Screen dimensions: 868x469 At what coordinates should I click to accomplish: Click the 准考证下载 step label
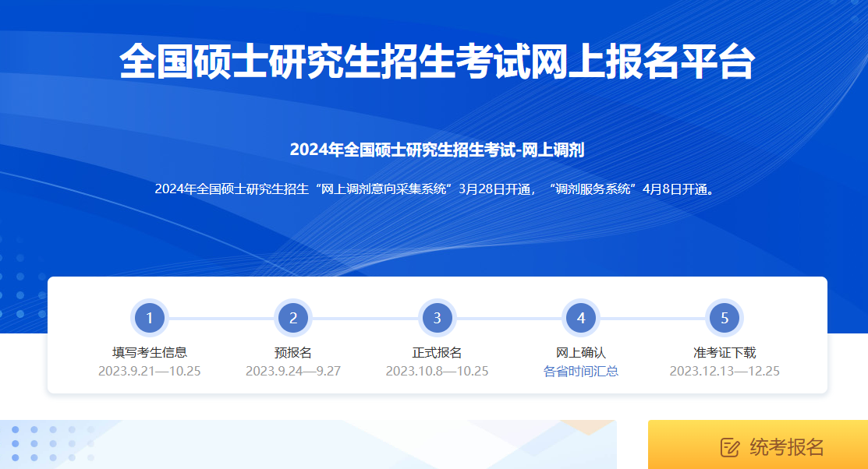pos(725,352)
